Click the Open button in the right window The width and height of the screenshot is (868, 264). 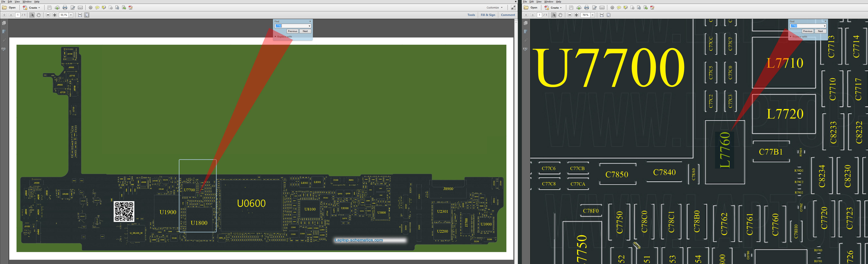point(531,7)
